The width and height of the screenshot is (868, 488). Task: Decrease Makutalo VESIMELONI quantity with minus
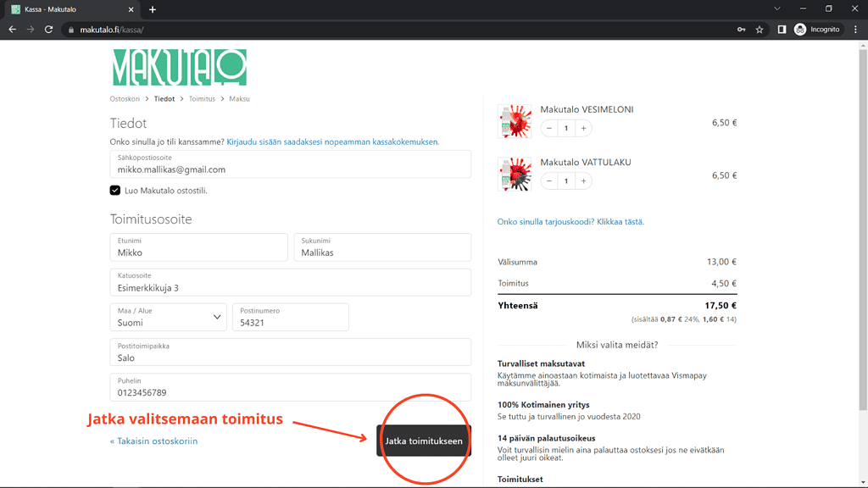549,129
